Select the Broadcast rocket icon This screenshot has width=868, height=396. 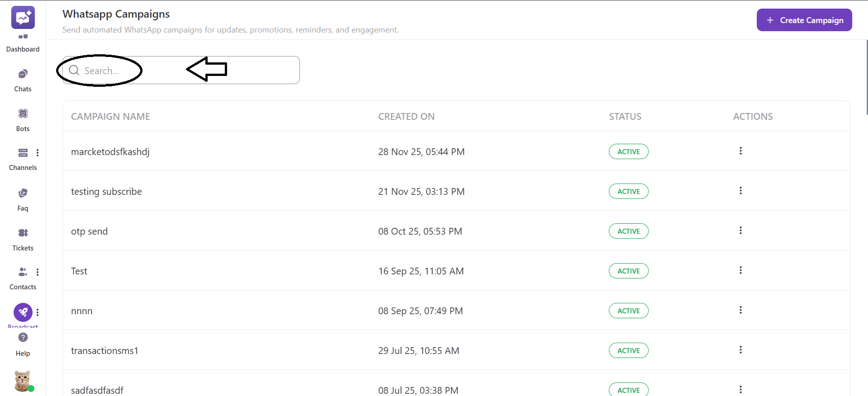tap(23, 312)
